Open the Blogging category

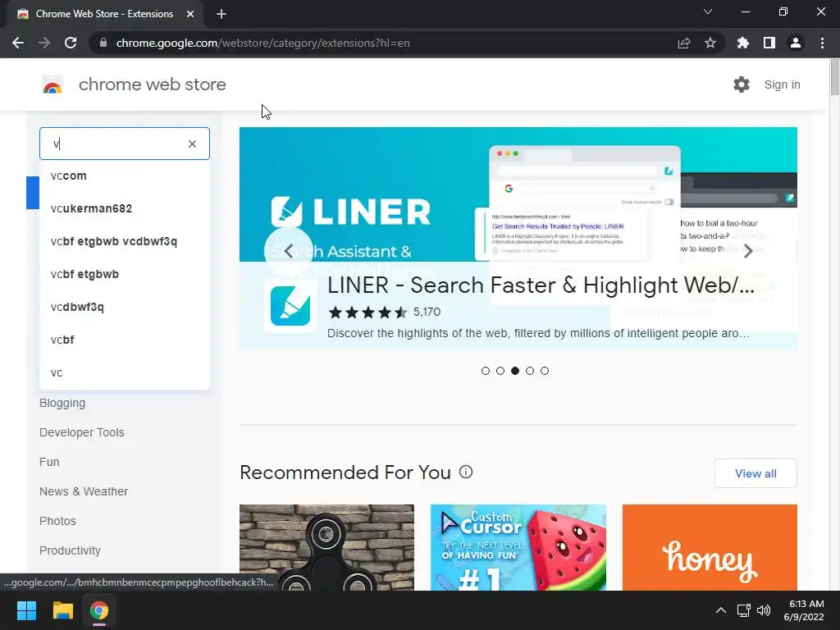(62, 403)
